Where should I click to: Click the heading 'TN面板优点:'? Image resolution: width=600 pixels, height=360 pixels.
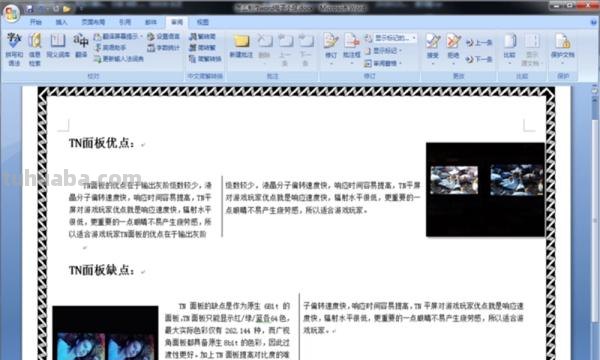coord(102,143)
